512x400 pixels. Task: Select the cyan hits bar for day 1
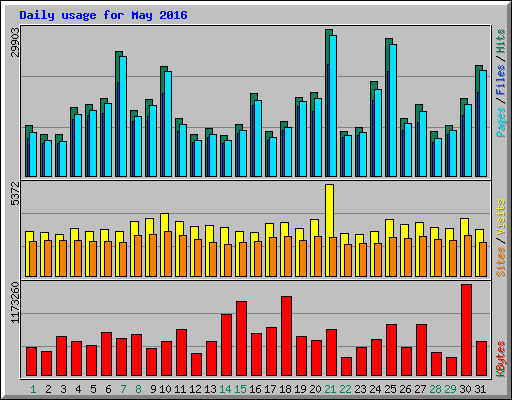point(33,154)
